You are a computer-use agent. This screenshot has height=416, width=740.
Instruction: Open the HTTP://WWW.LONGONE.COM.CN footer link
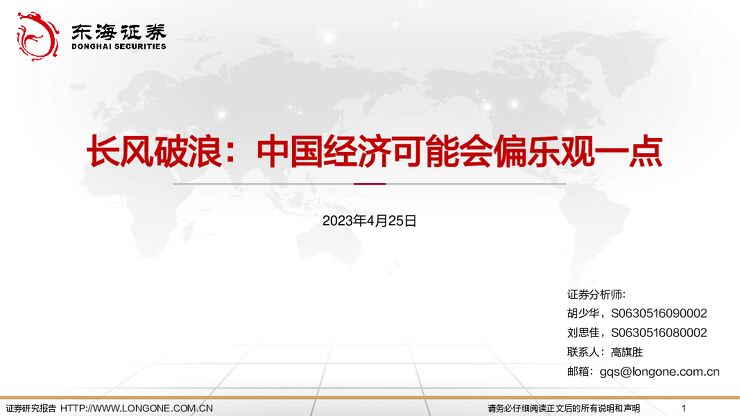click(x=136, y=408)
